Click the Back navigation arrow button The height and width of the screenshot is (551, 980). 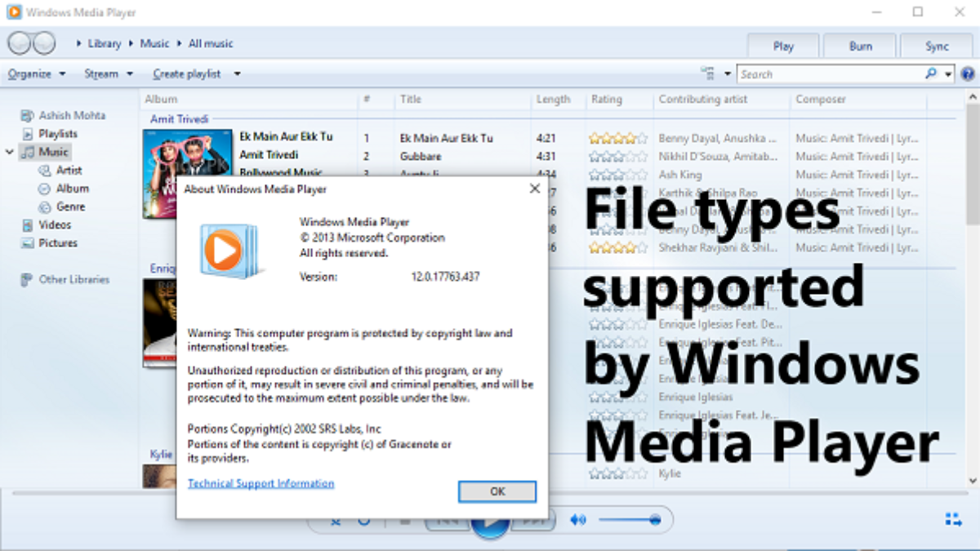[19, 43]
